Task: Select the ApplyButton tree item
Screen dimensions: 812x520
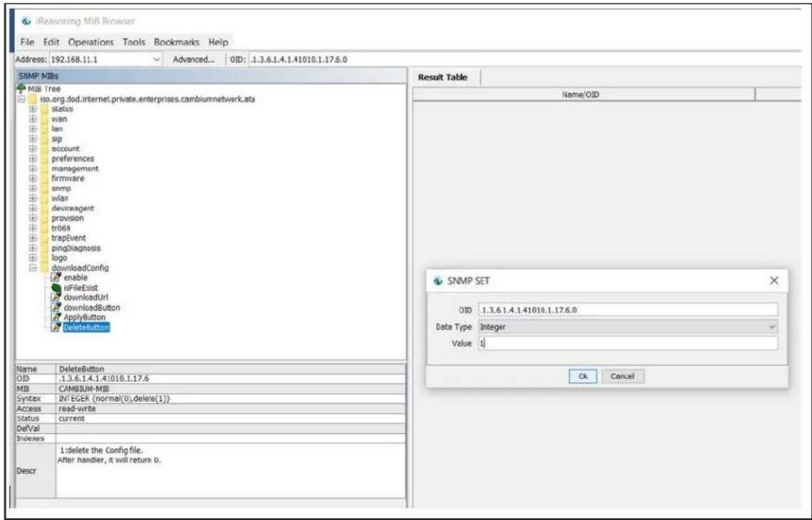Action: [x=85, y=317]
